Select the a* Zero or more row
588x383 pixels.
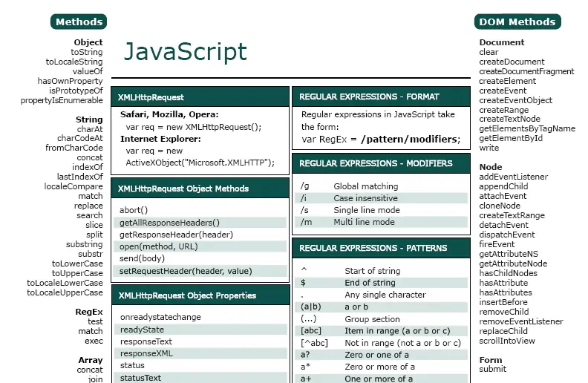(x=381, y=367)
